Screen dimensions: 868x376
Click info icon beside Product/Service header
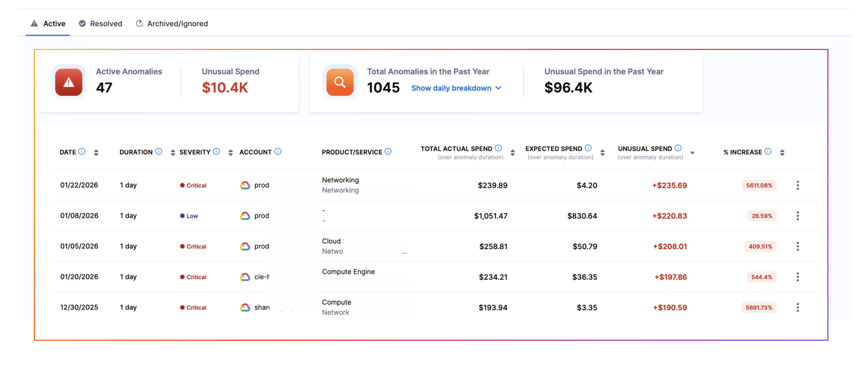pos(388,151)
